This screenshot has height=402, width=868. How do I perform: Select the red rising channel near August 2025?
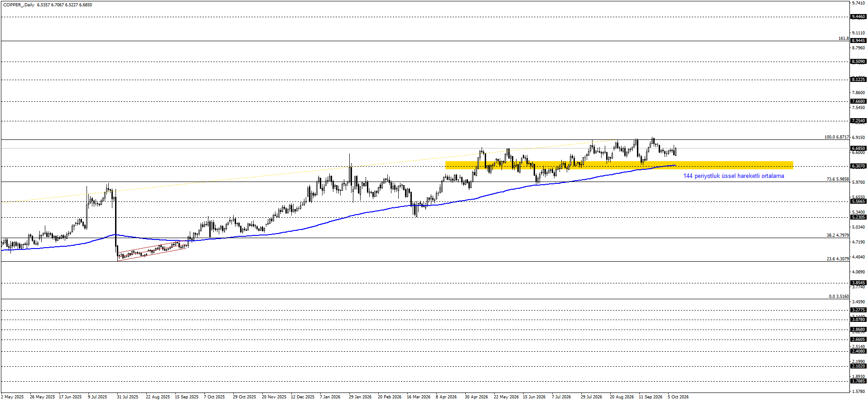coord(153,251)
